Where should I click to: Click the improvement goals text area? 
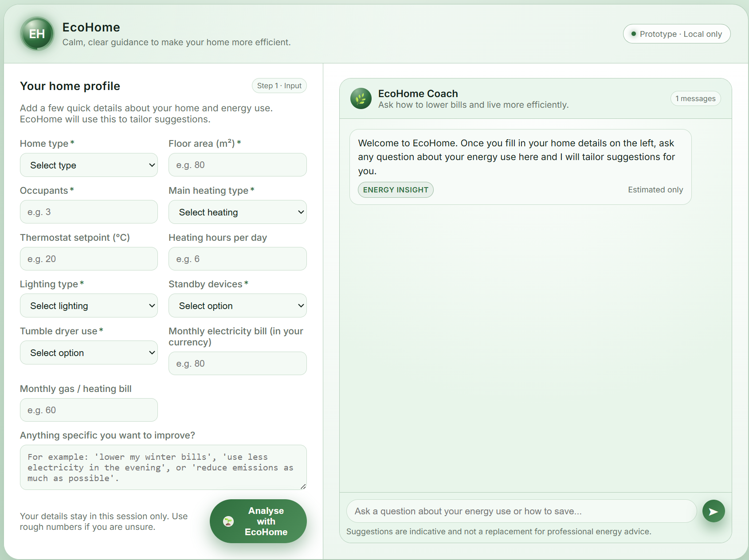[x=163, y=467]
